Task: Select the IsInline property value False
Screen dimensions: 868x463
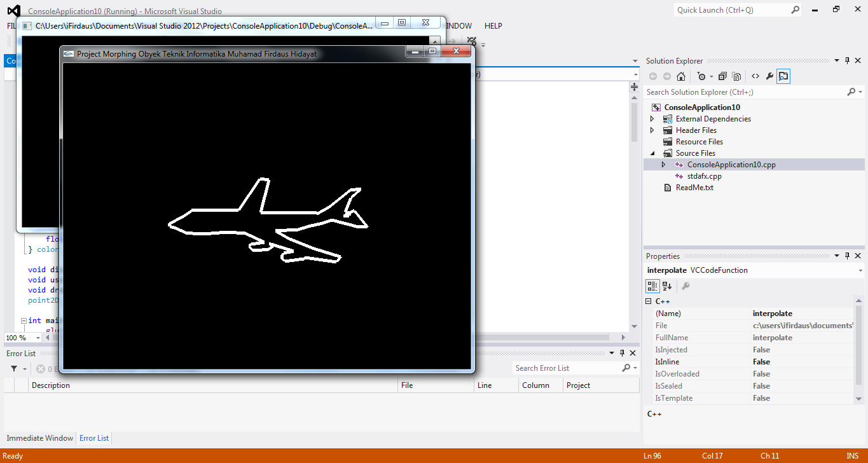Action: click(761, 362)
